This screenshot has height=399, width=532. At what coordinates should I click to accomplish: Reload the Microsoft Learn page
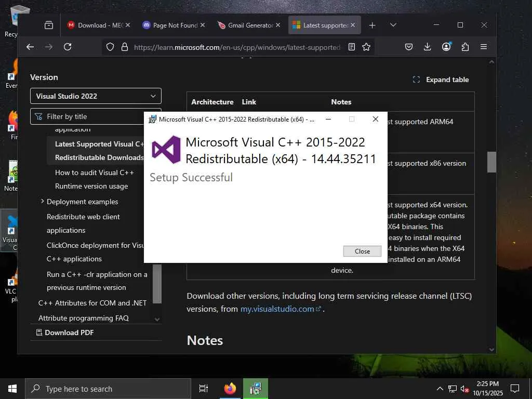coord(68,47)
